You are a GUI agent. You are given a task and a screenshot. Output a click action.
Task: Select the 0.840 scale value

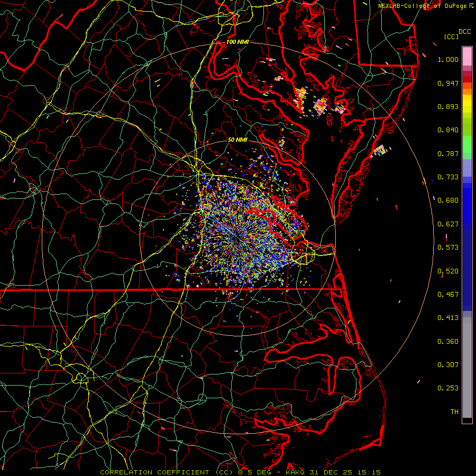pyautogui.click(x=448, y=130)
